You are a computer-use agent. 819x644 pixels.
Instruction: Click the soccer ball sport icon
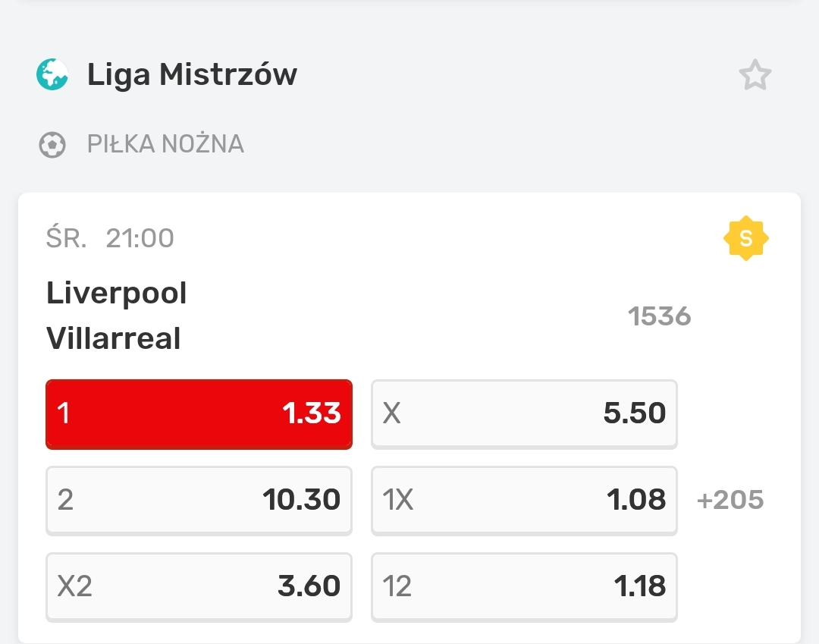(52, 144)
